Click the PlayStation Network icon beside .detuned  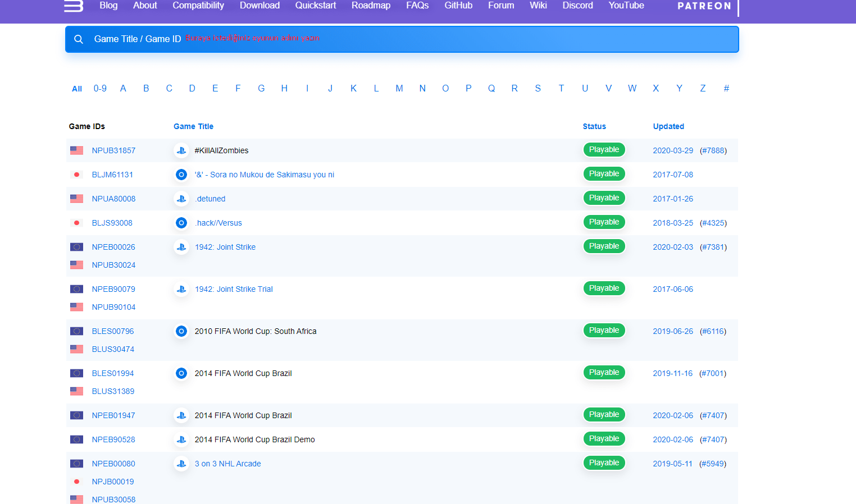click(x=181, y=199)
